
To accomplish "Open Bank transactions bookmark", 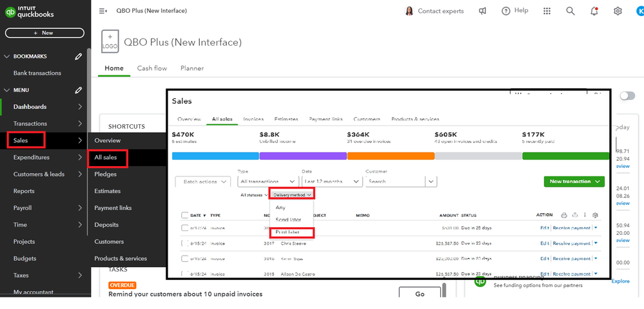I will pos(37,73).
